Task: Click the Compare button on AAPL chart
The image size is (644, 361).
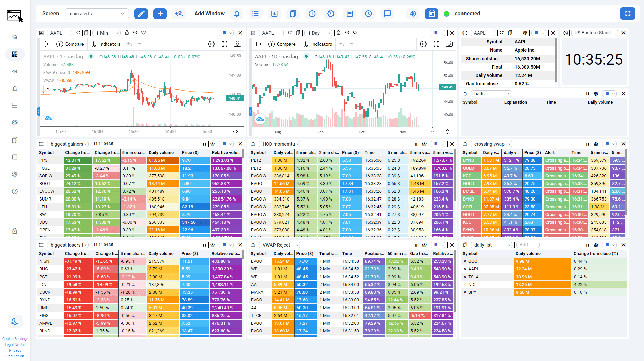Action: click(70, 44)
